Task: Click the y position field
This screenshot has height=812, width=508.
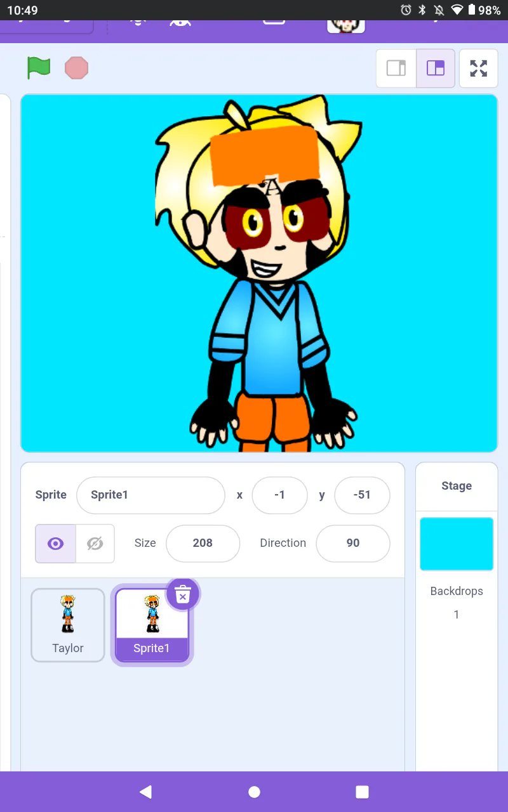Action: tap(362, 495)
